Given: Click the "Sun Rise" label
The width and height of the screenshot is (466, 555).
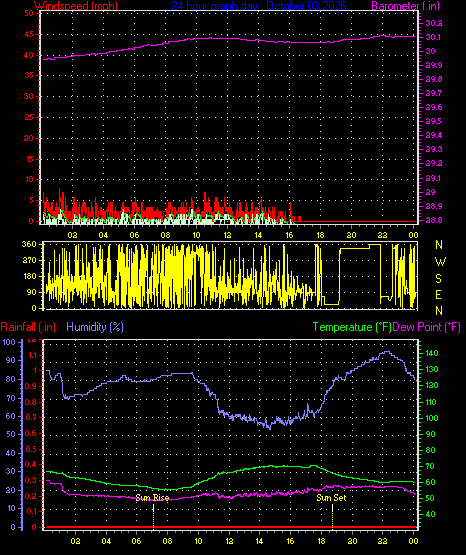Looking at the screenshot, I should pos(152,498).
